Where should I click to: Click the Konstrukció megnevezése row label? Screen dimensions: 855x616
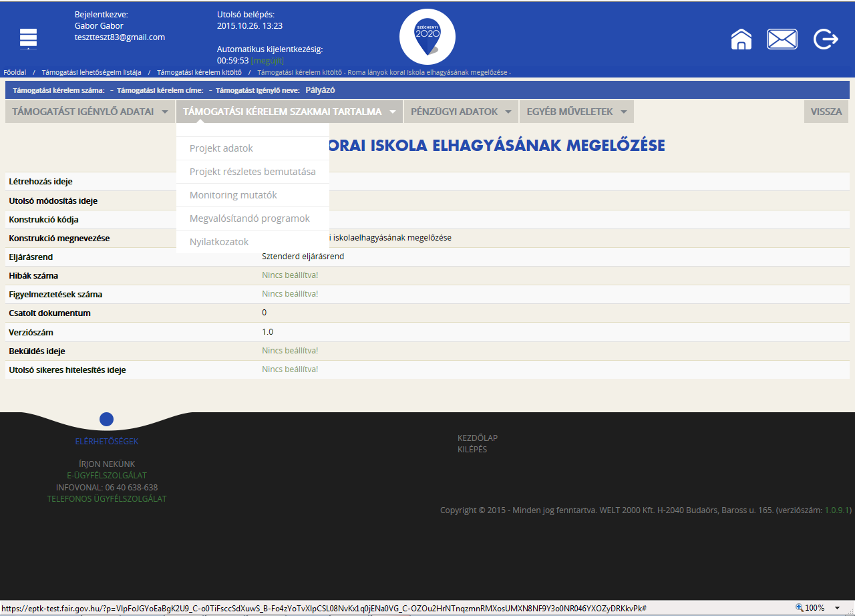(x=59, y=238)
